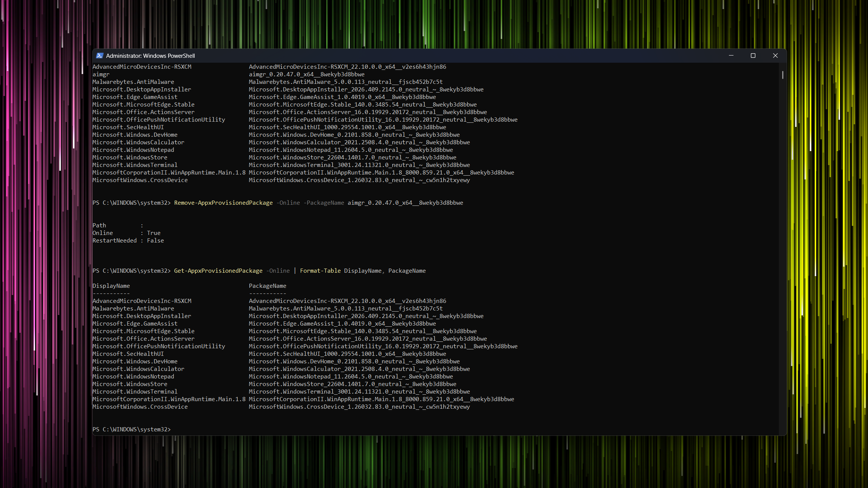Click 'Microsoft.Office.ActionsServer' in list below column headers
The image size is (868, 488).
tap(144, 339)
